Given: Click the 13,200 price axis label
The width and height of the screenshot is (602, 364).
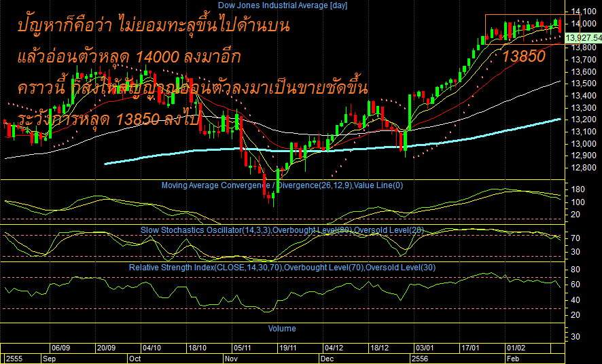Looking at the screenshot, I should pyautogui.click(x=584, y=120).
